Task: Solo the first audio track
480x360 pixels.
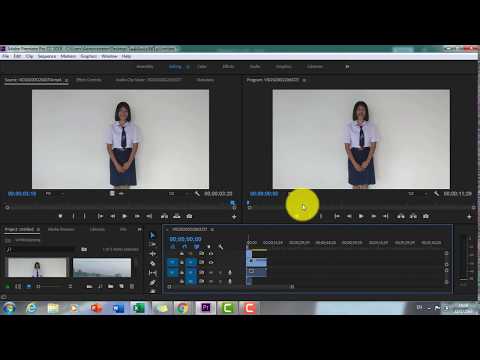Action: click(220, 272)
